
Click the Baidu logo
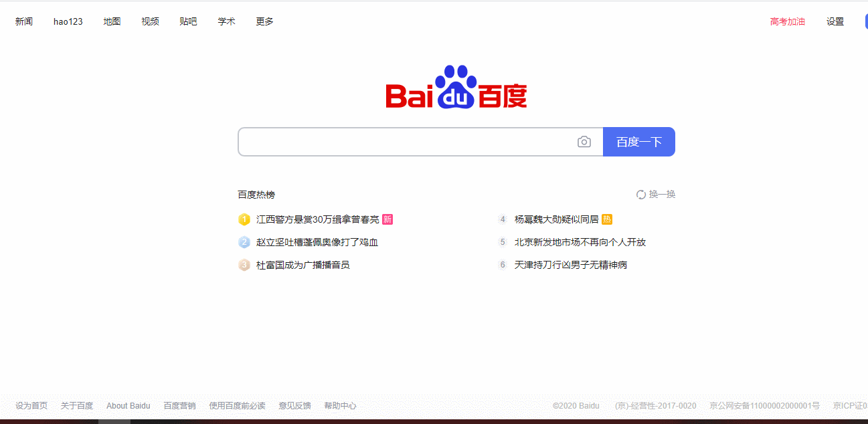[x=456, y=86]
